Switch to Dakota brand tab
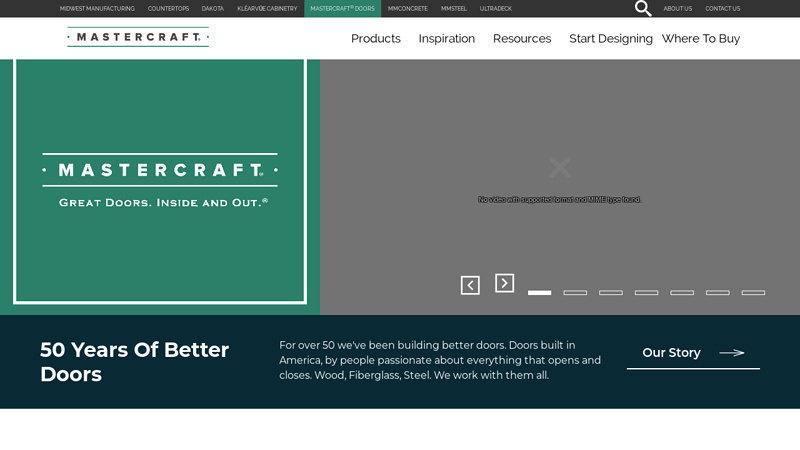 coord(212,9)
